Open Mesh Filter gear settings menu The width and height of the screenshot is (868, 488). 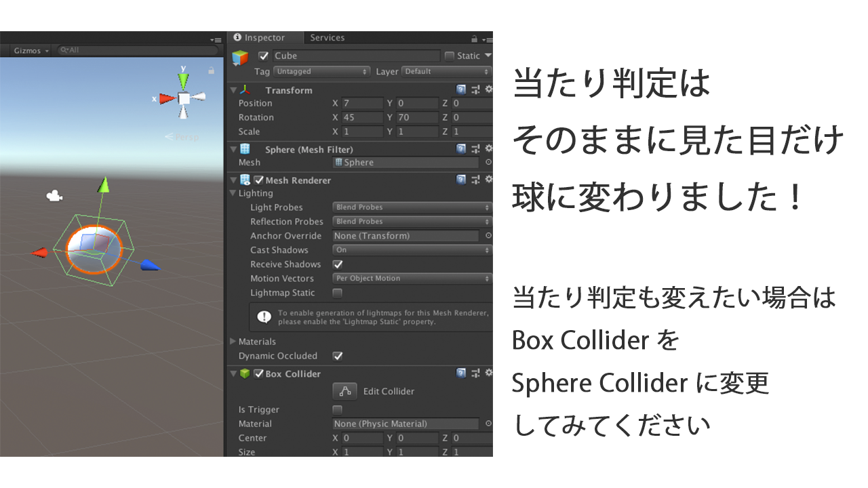point(488,148)
